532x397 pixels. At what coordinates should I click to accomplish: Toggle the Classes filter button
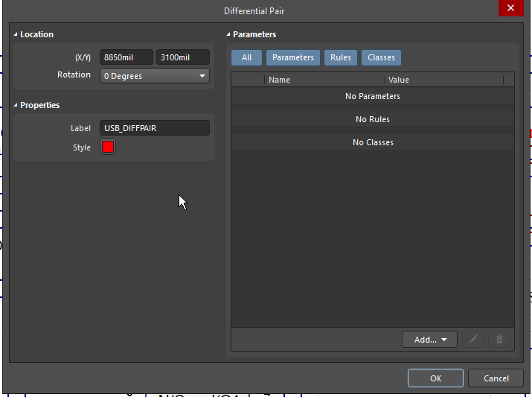(x=382, y=58)
